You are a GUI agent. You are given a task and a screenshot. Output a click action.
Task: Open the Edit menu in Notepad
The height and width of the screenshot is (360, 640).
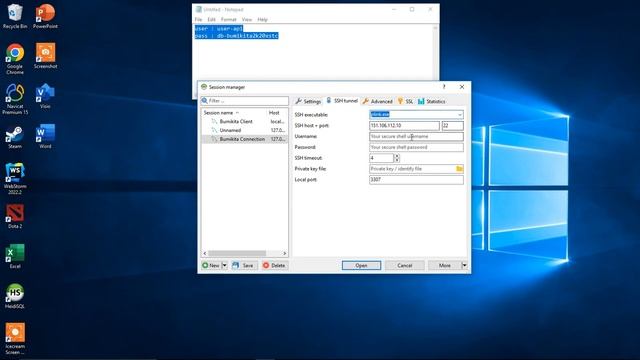click(x=211, y=19)
